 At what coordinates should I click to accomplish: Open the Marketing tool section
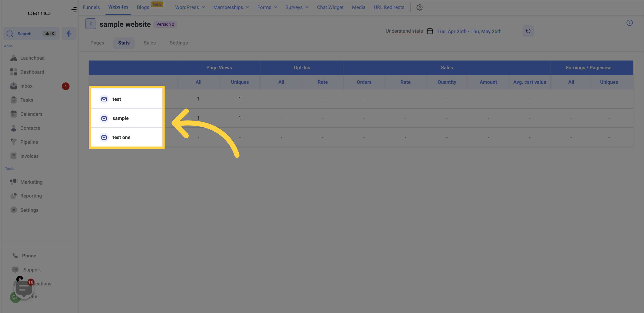coord(31,182)
